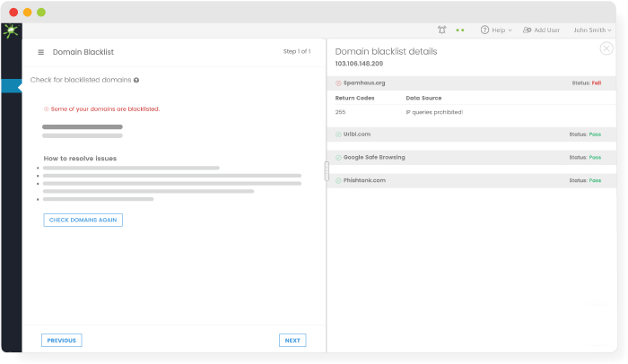628x364 pixels.
Task: Click the PREVIOUS button
Action: click(62, 341)
